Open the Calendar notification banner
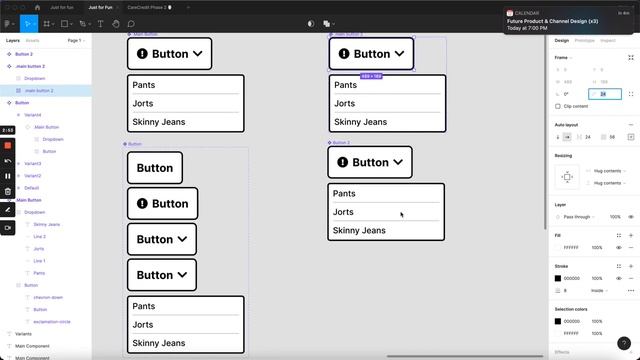This screenshot has width=640, height=360. pos(569,20)
